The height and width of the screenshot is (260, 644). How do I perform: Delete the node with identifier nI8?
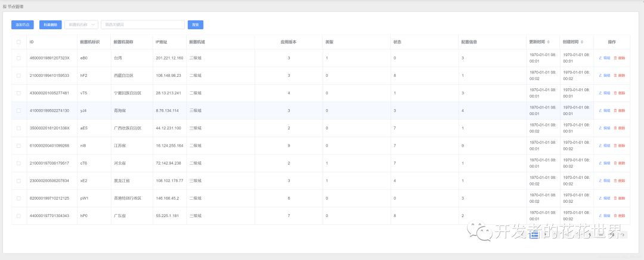coord(620,146)
